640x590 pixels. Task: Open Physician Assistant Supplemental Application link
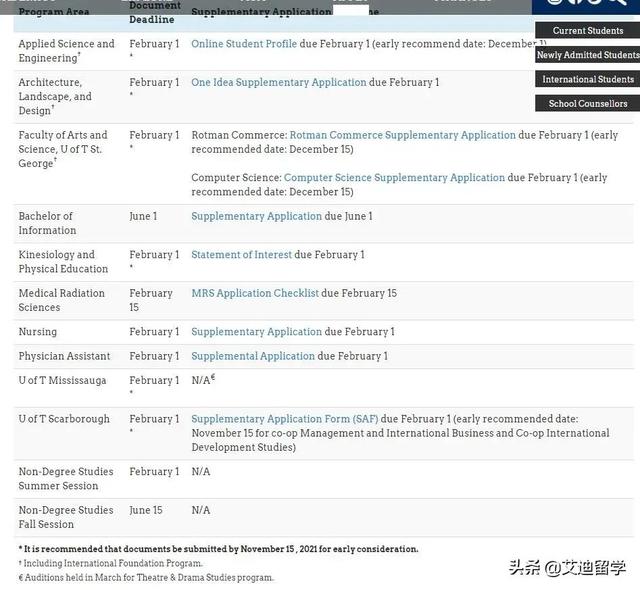coord(253,356)
